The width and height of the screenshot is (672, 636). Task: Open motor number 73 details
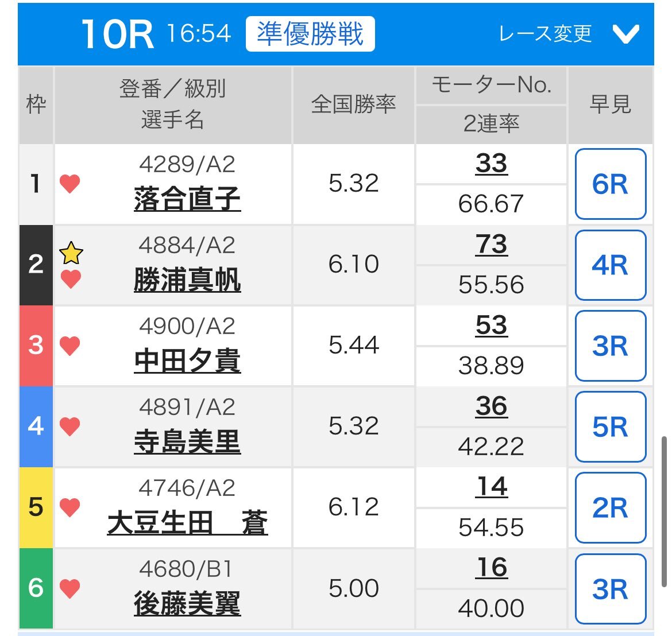[492, 245]
